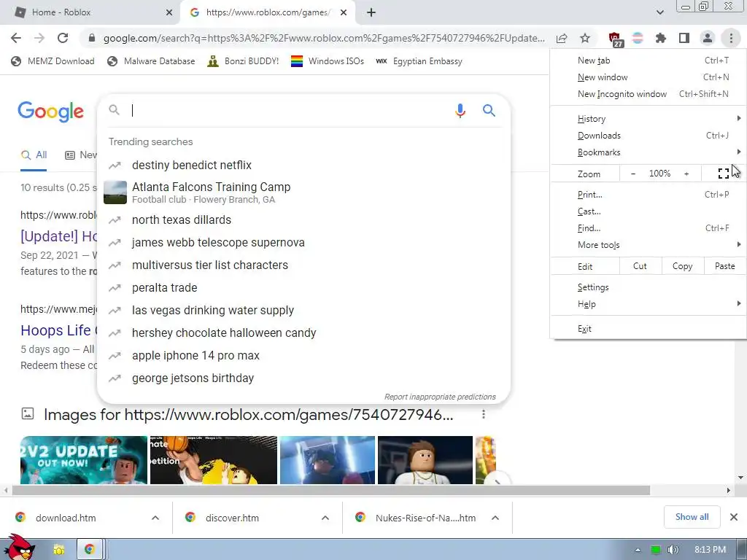Close the roblox.com/games search tab

coord(344,12)
